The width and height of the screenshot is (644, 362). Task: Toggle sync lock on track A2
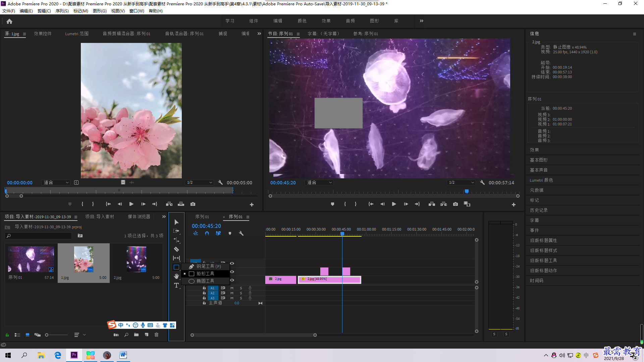click(223, 293)
